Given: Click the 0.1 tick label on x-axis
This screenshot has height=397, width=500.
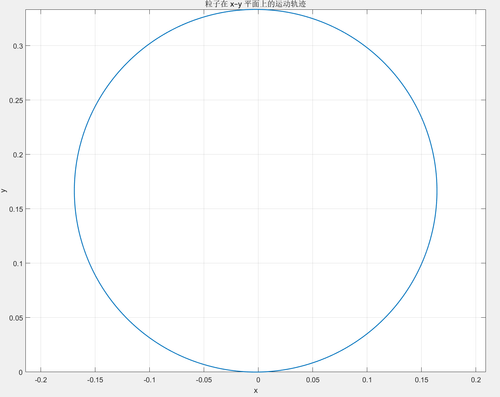Looking at the screenshot, I should (x=367, y=380).
